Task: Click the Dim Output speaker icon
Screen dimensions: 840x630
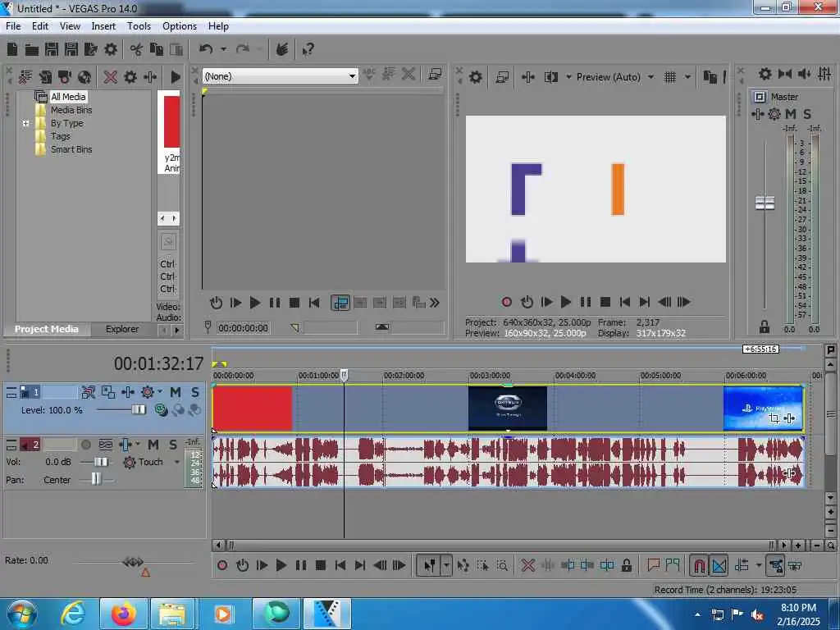Action: (x=804, y=74)
